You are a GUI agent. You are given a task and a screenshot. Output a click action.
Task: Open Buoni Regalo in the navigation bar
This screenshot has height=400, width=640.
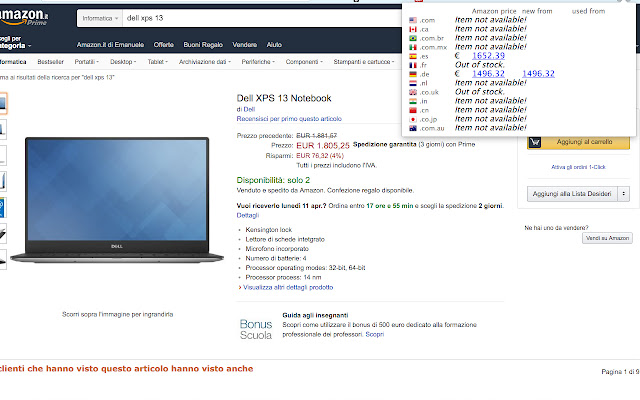click(203, 45)
